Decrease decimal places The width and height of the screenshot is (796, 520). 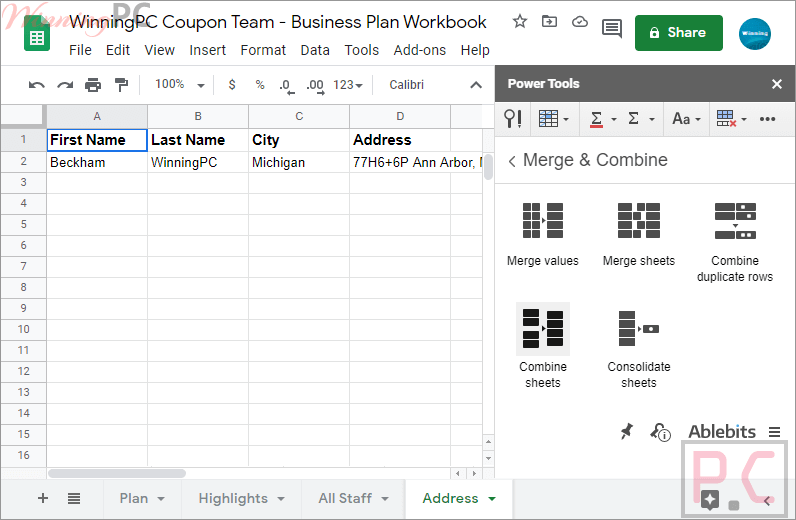point(287,86)
